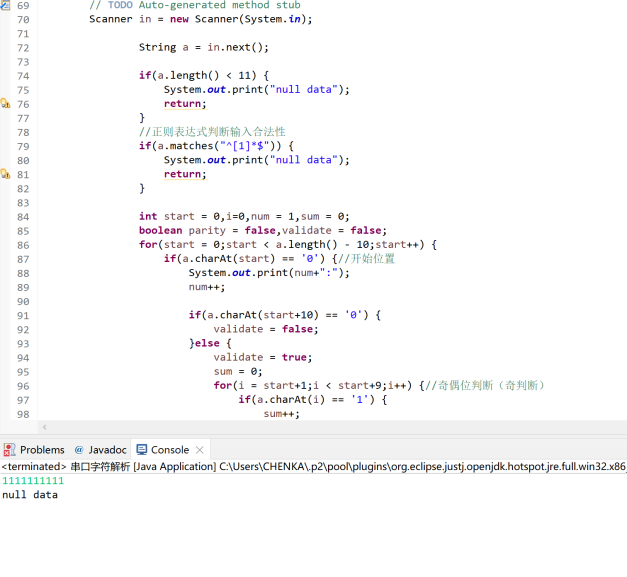This screenshot has height=577, width=627.
Task: Click the left arrow of horizontal scrollbar
Action: pyautogui.click(x=44, y=427)
